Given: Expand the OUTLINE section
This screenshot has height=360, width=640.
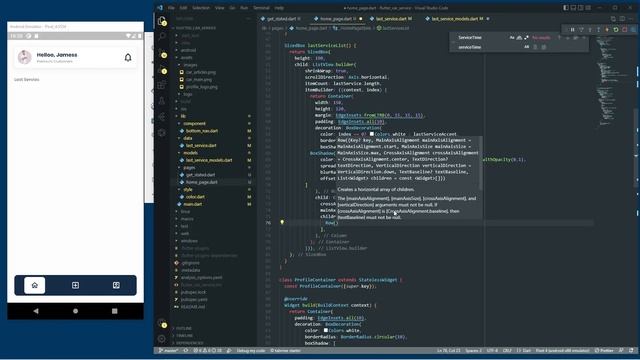Looking at the screenshot, I should 184,328.
